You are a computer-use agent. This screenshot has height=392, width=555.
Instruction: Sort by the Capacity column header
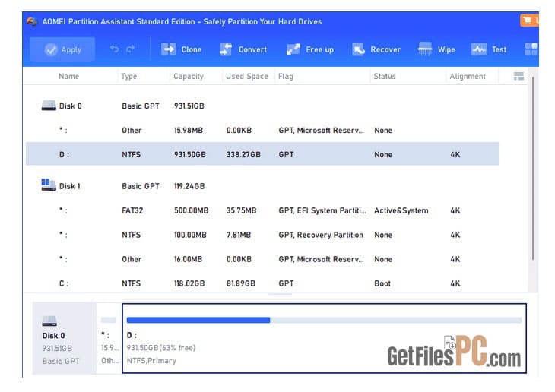click(x=189, y=77)
